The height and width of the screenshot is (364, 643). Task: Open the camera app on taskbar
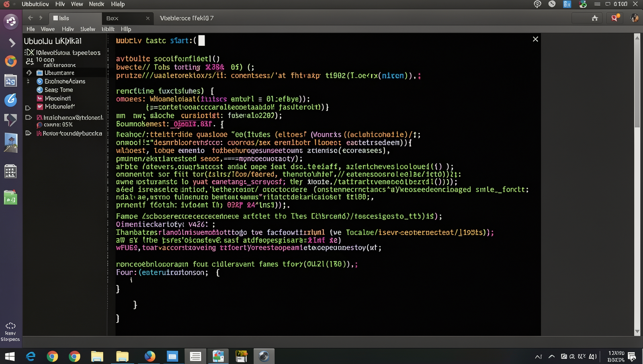(264, 356)
